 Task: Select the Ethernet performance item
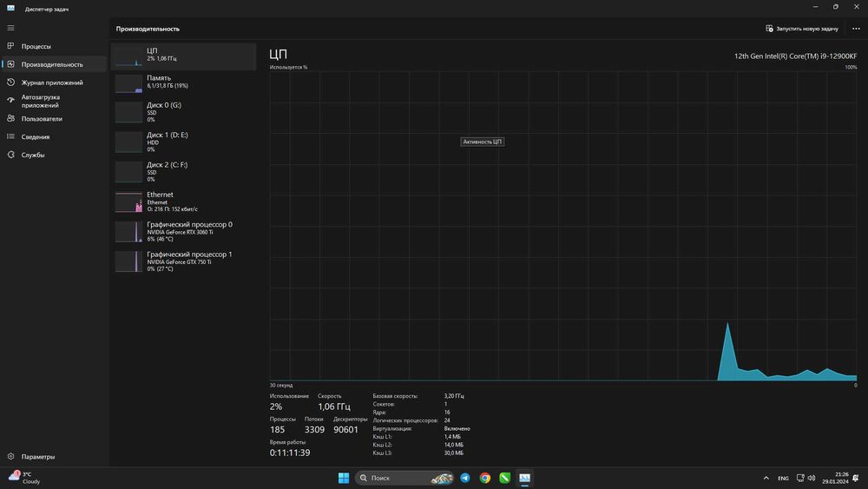(x=183, y=202)
